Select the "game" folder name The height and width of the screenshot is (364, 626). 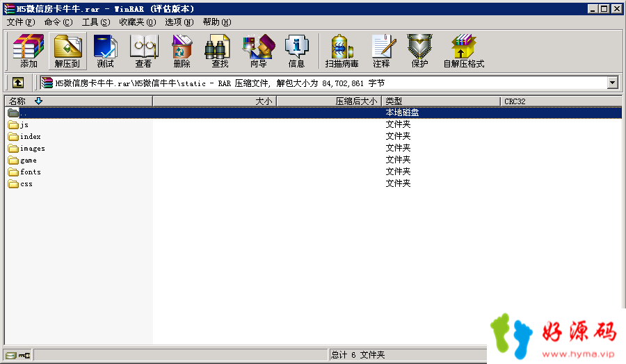(29, 160)
